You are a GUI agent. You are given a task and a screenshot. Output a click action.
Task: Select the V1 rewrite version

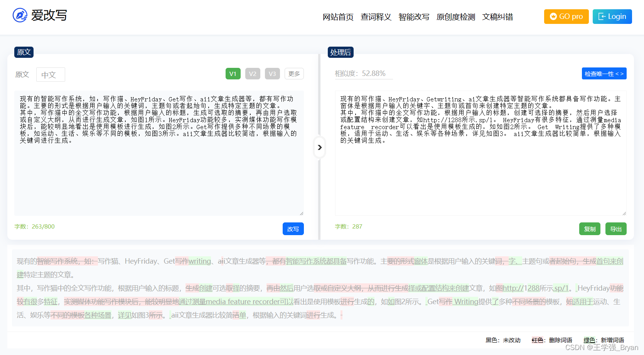point(233,74)
